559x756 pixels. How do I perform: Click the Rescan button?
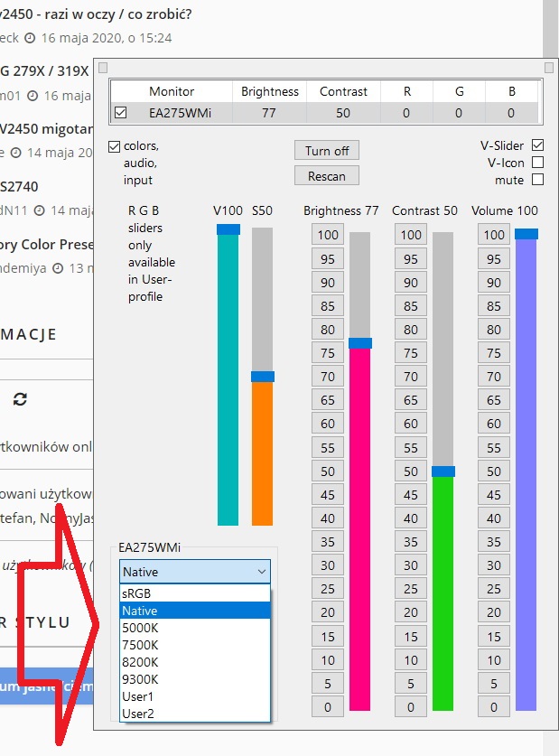pyautogui.click(x=327, y=175)
